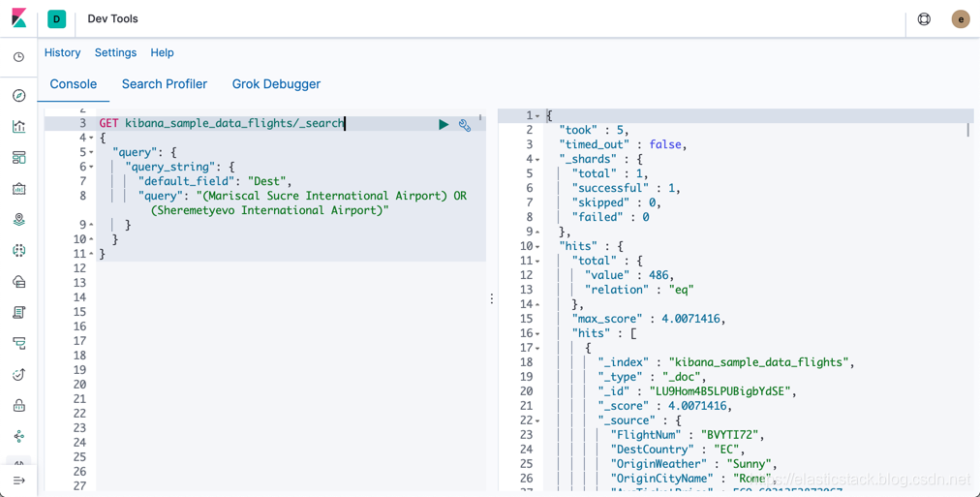Collapse editor block at line 4
This screenshot has height=497, width=980.
pos(91,139)
